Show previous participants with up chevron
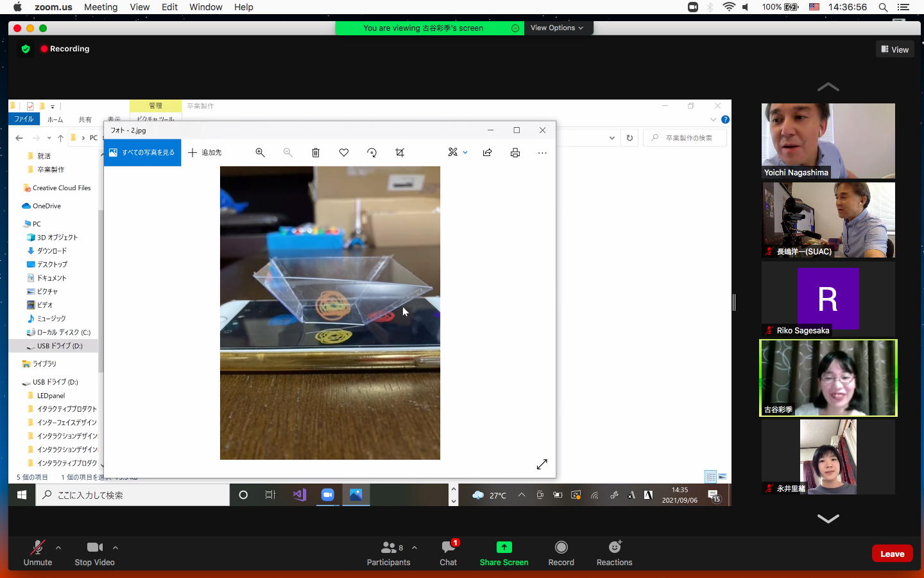This screenshot has width=924, height=578. [x=828, y=87]
